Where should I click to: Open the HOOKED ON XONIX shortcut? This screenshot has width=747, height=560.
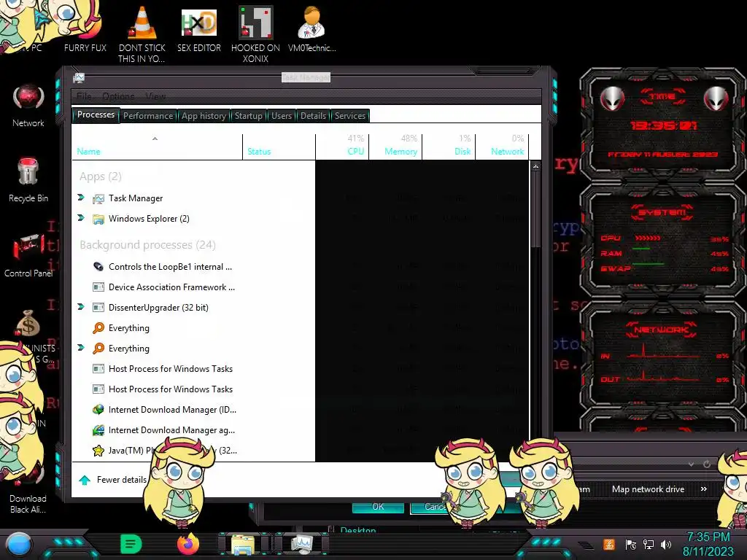click(255, 34)
